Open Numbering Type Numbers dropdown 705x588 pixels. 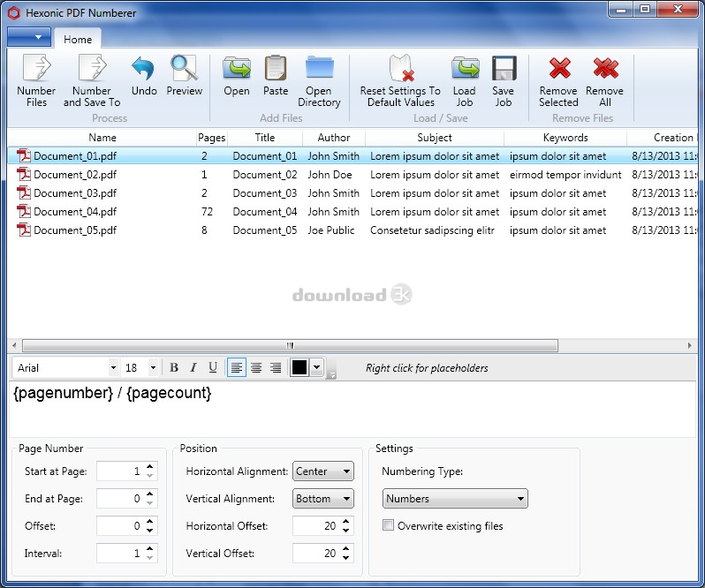pyautogui.click(x=455, y=499)
